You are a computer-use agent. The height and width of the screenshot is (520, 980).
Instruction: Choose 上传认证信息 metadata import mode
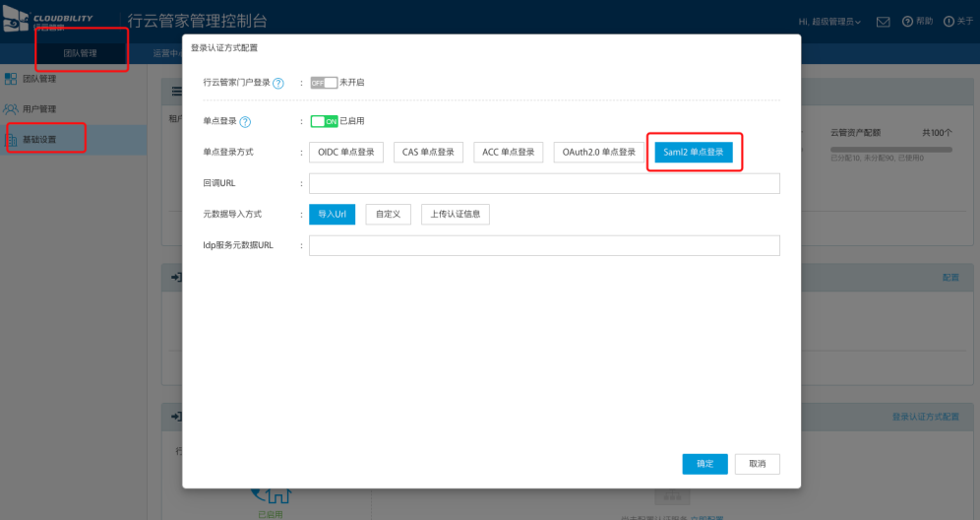[455, 214]
